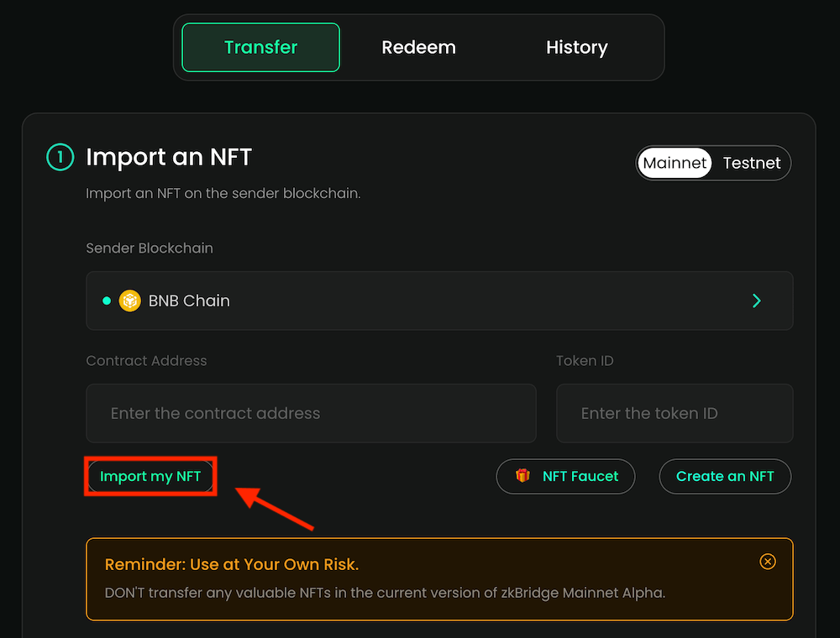Open the Transfer tab
This screenshot has width=840, height=638.
click(260, 48)
